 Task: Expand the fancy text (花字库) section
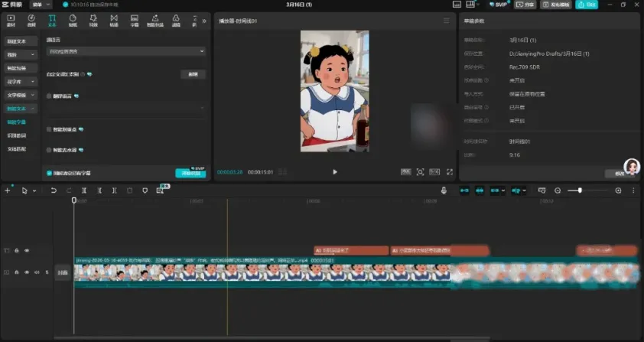(21, 82)
